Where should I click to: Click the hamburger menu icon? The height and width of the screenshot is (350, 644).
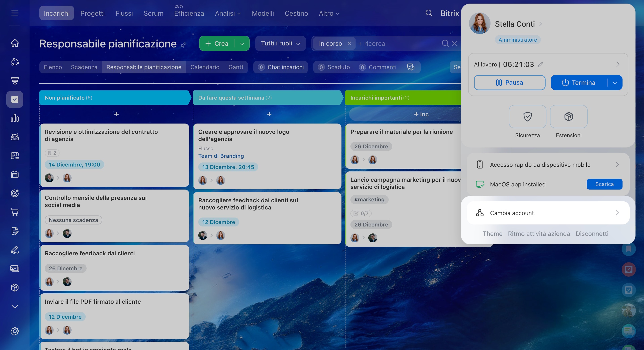click(x=15, y=13)
